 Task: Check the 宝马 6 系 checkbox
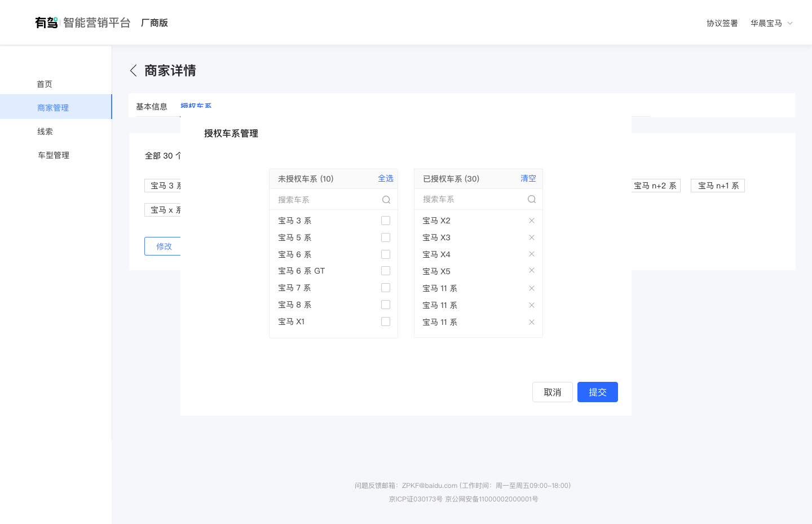[386, 254]
